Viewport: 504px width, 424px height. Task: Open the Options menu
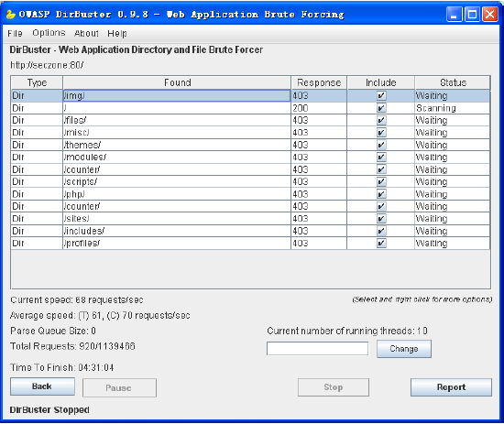tap(49, 33)
